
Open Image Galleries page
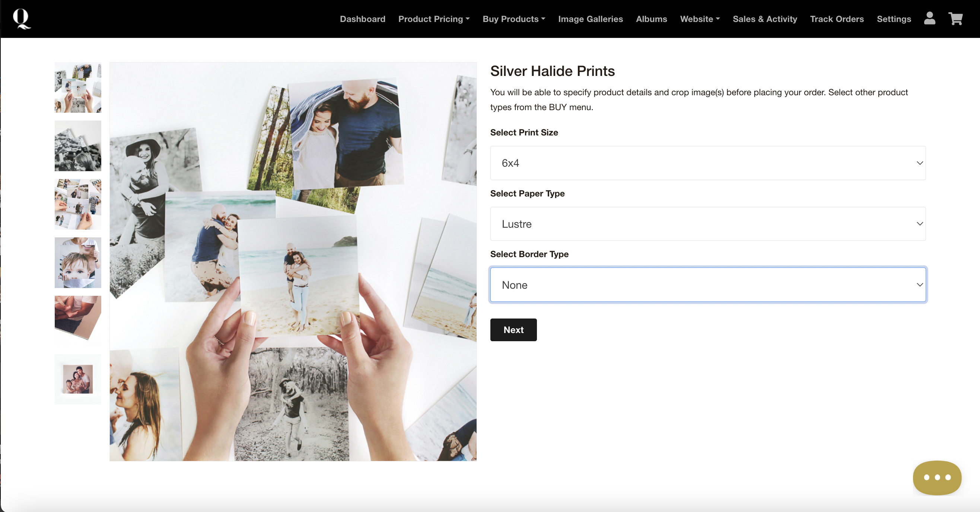591,19
